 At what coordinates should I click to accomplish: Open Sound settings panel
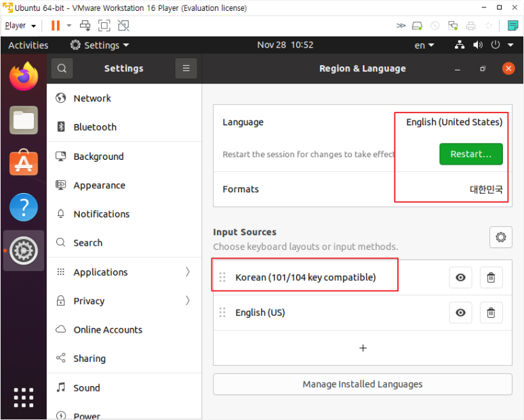click(x=124, y=387)
